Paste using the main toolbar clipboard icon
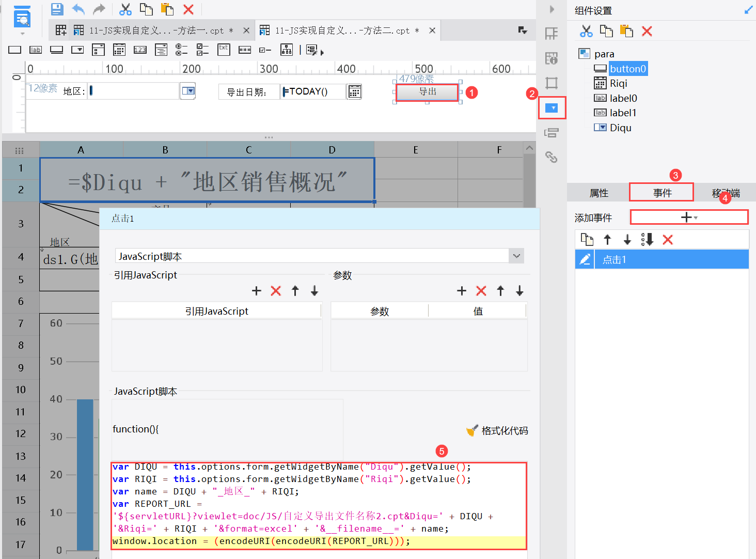756x559 pixels. click(167, 9)
